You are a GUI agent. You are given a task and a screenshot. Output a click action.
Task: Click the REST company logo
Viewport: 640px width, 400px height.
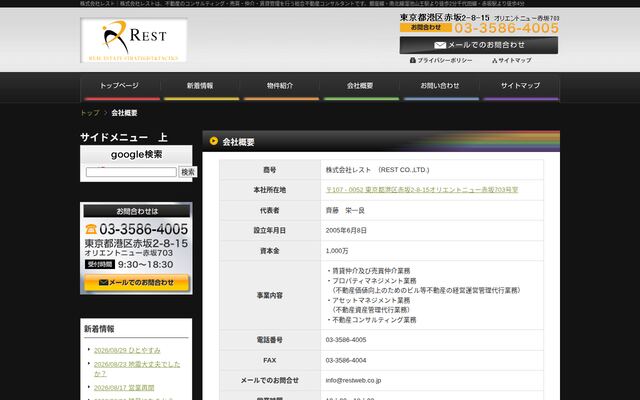pyautogui.click(x=134, y=40)
